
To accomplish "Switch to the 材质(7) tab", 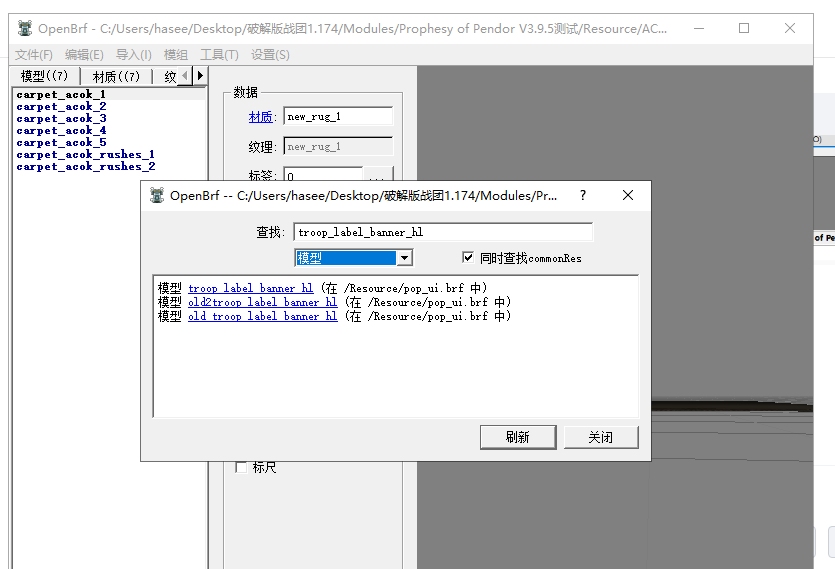I will pos(116,77).
